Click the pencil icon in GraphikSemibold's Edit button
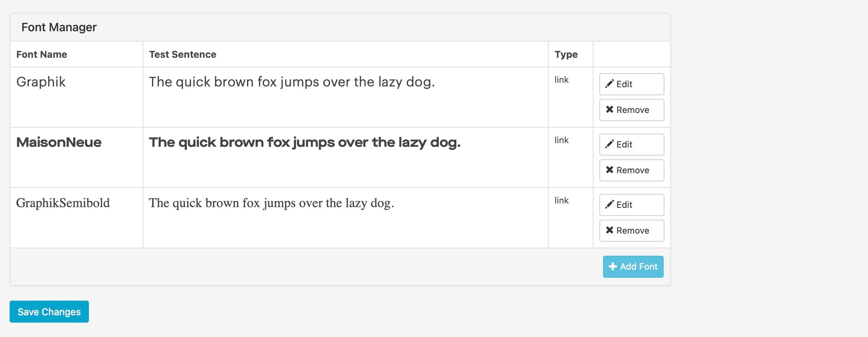 pos(609,205)
